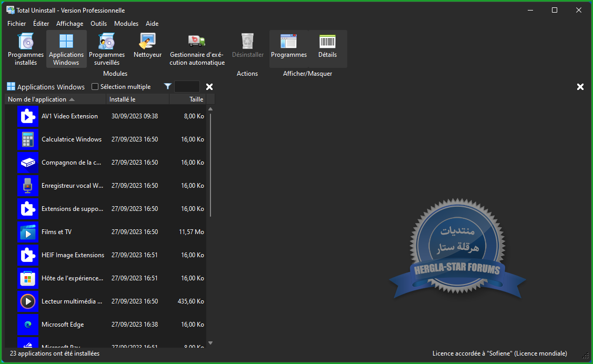Image resolution: width=593 pixels, height=364 pixels.
Task: Click the app list scrollbar thumb
Action: pyautogui.click(x=210, y=165)
